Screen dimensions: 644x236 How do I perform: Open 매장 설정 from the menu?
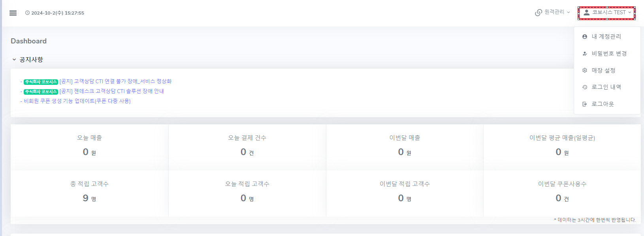point(603,70)
